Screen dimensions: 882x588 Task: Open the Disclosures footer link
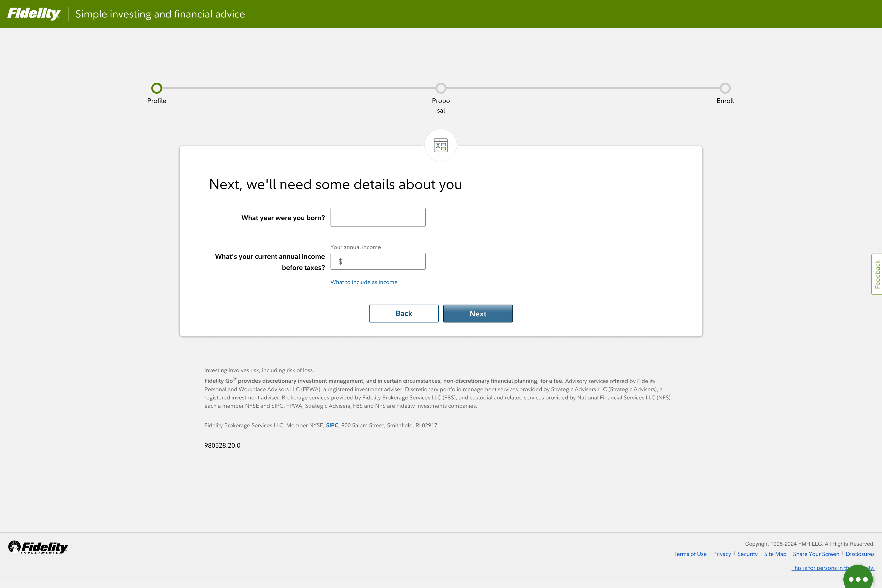860,554
